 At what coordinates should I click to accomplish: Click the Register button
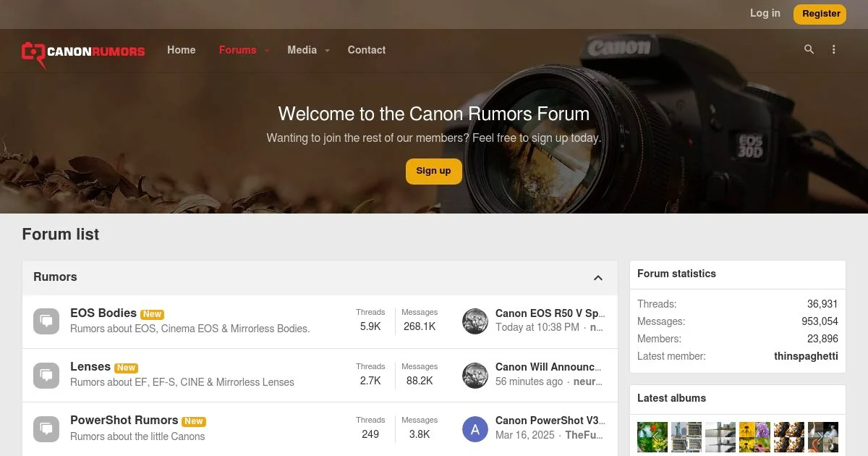click(820, 14)
